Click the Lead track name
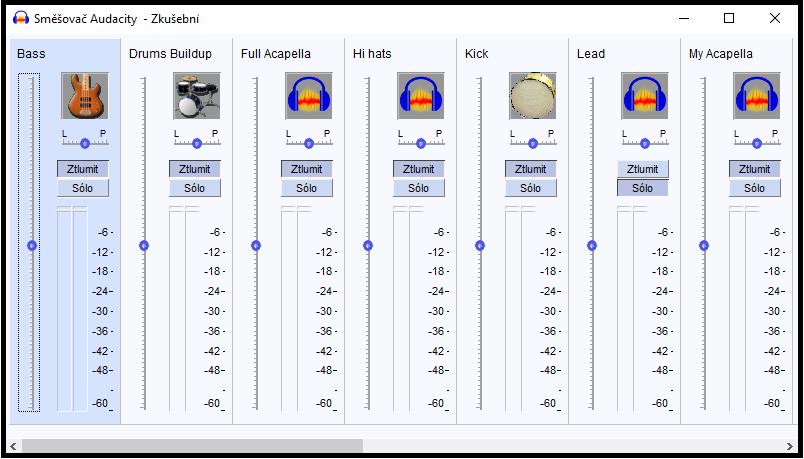Screen dimensions: 804x459 (591, 54)
